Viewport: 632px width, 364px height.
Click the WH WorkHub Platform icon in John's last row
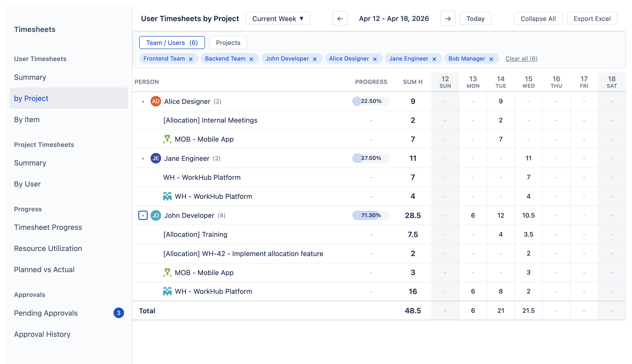[x=167, y=291]
